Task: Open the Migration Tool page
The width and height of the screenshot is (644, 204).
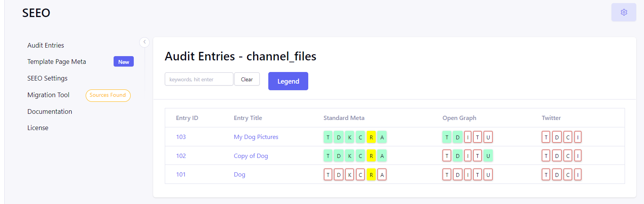Action: coord(48,95)
